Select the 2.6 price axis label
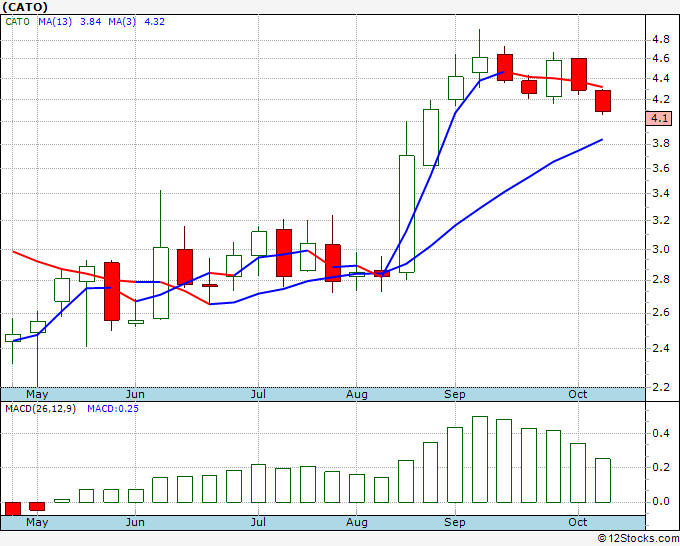This screenshot has height=546, width=680. 661,313
